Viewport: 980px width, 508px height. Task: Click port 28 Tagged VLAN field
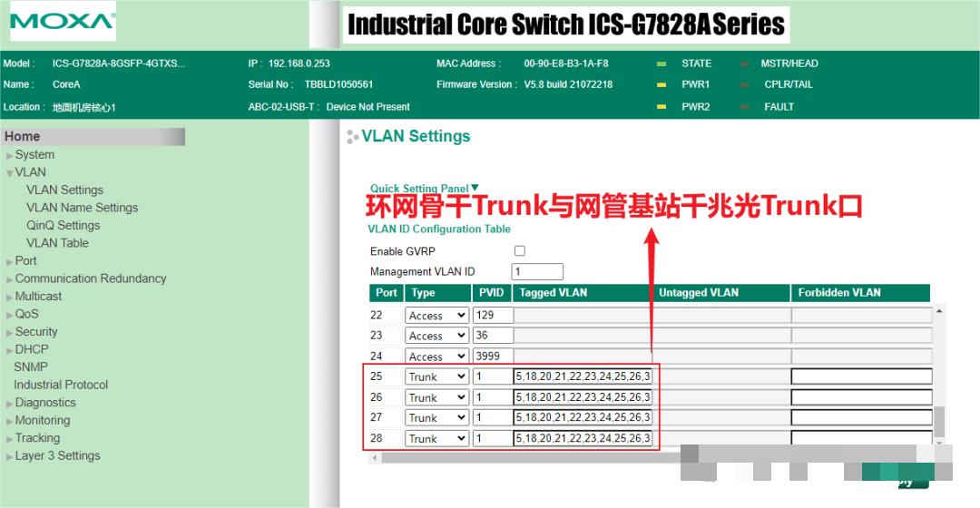pyautogui.click(x=583, y=438)
